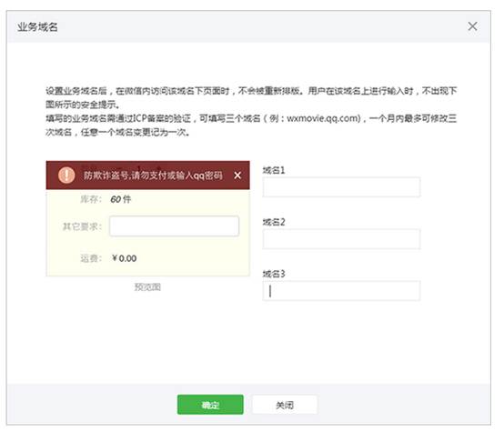Dismiss the red anti-fraud warning banner
The image size is (504, 432).
237,176
